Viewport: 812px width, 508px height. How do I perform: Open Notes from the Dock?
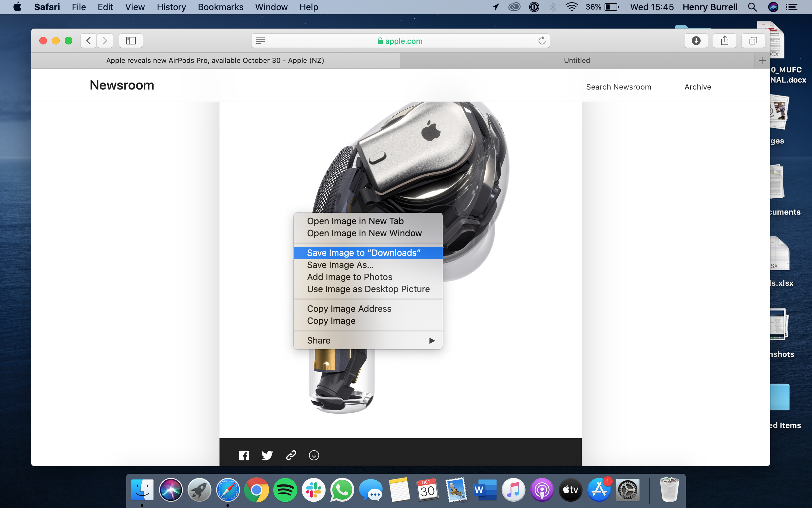coord(399,490)
